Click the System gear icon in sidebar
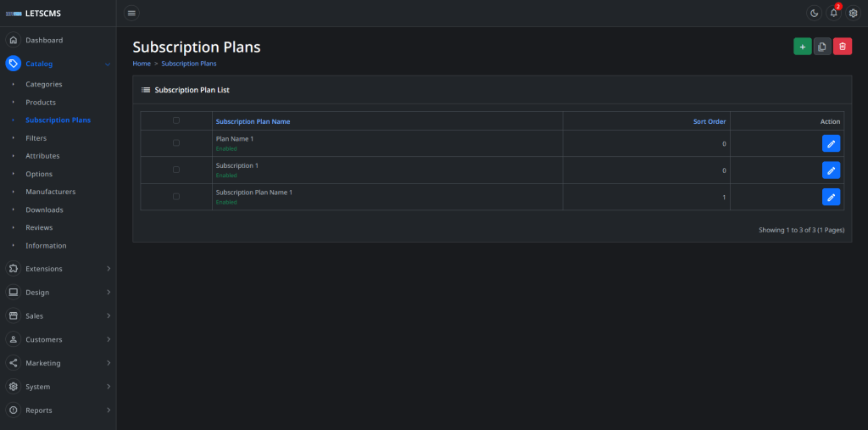The height and width of the screenshot is (430, 868). (14, 386)
